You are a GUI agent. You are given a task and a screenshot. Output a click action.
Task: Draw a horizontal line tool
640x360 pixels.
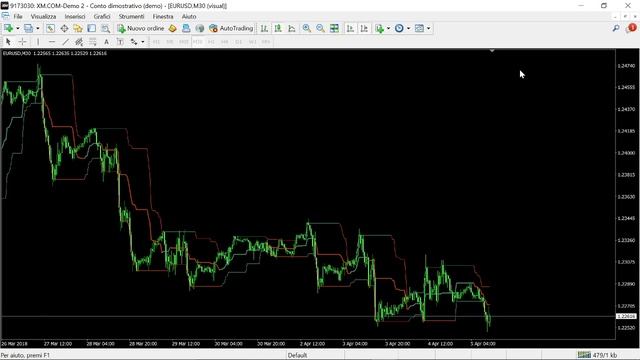coord(52,42)
